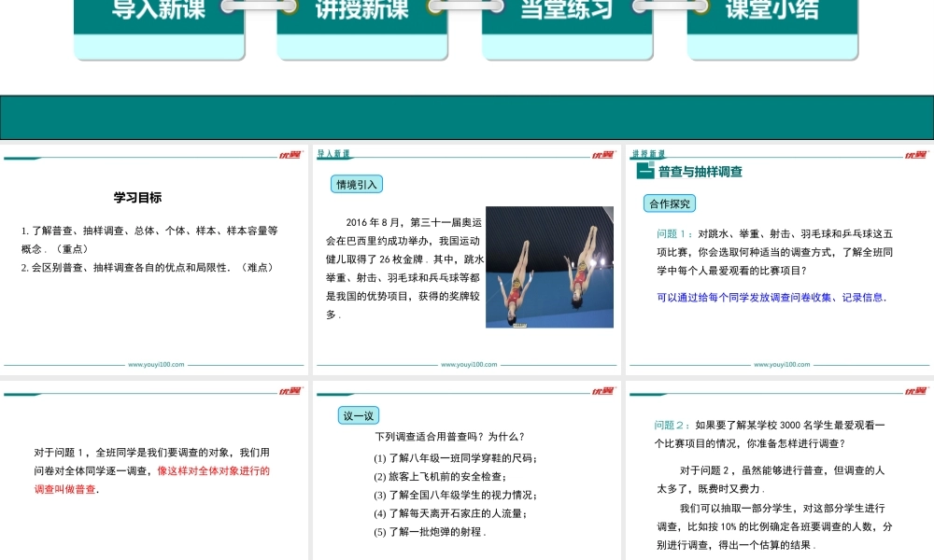Click the wide teal banner bar

point(467,118)
